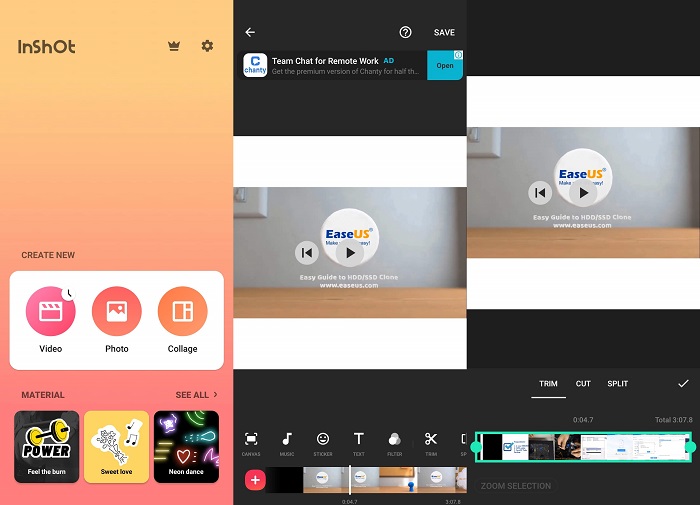Click the Open button in ad banner
The height and width of the screenshot is (505, 700).
[x=445, y=66]
